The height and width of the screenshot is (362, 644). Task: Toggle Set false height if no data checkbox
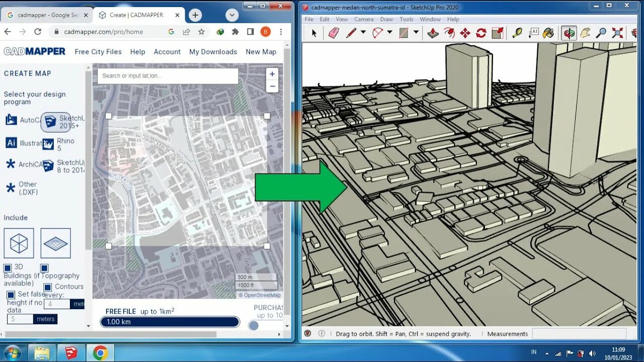11,295
